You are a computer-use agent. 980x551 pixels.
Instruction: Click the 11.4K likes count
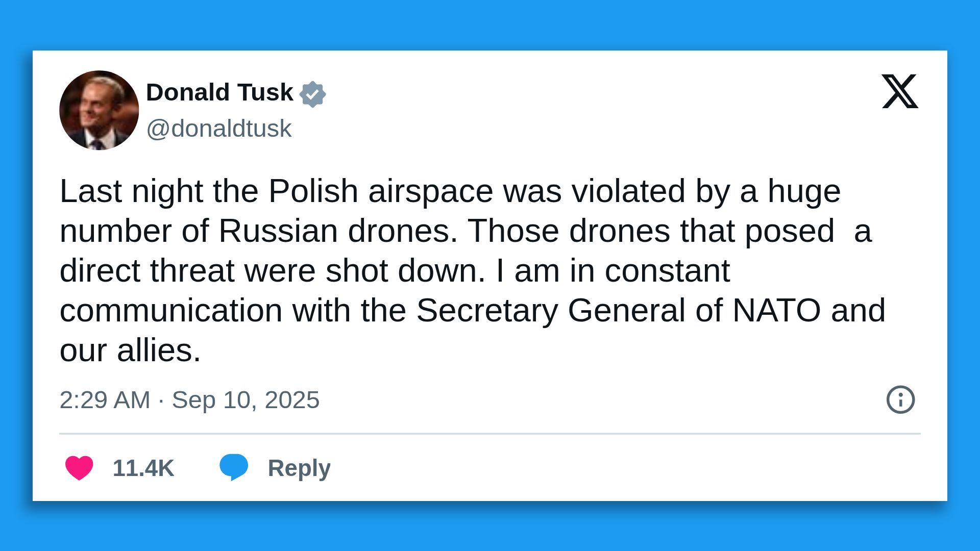pyautogui.click(x=143, y=468)
